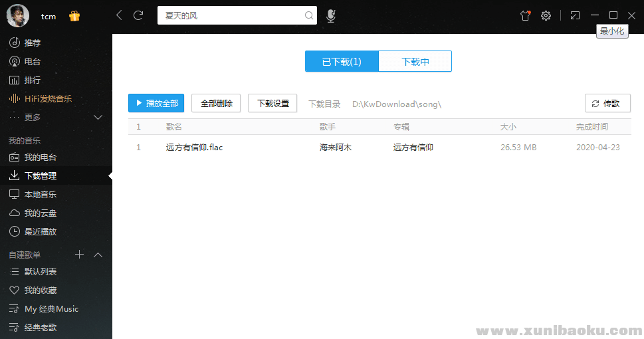Screen dimensions: 644x339
Task: Click the gift box icon beside username
Action: 74,16
